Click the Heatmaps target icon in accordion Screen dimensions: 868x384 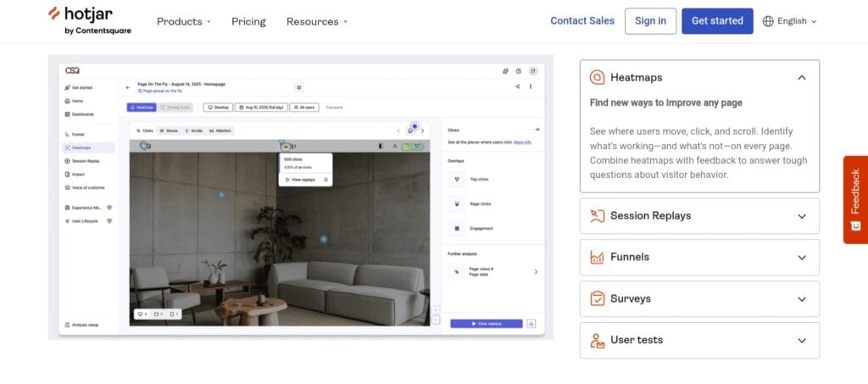(597, 77)
